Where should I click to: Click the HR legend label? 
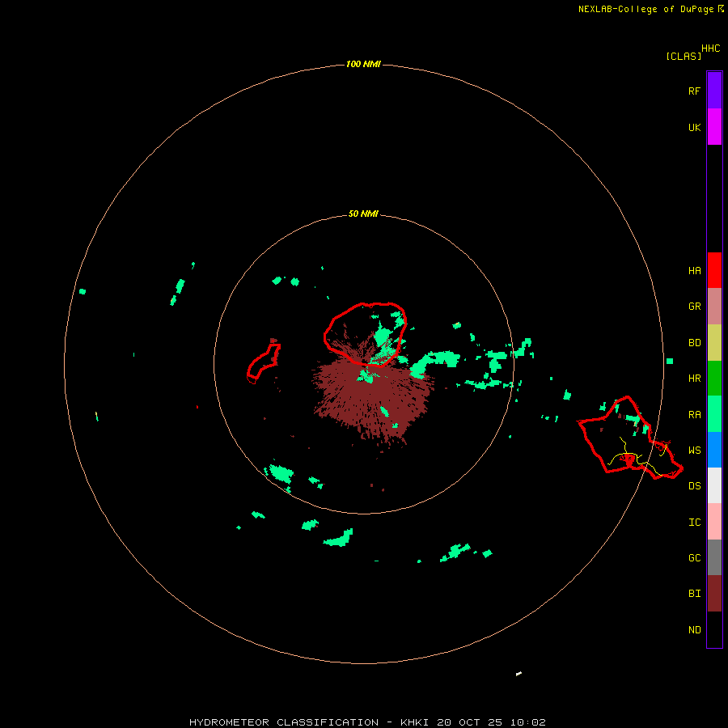[x=694, y=378]
